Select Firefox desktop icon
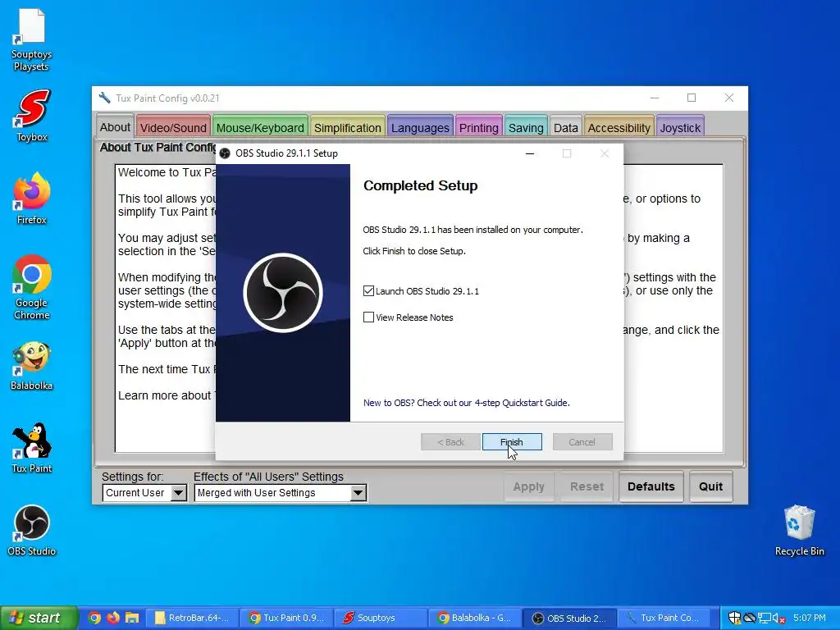Viewport: 840px width, 630px height. (32, 199)
